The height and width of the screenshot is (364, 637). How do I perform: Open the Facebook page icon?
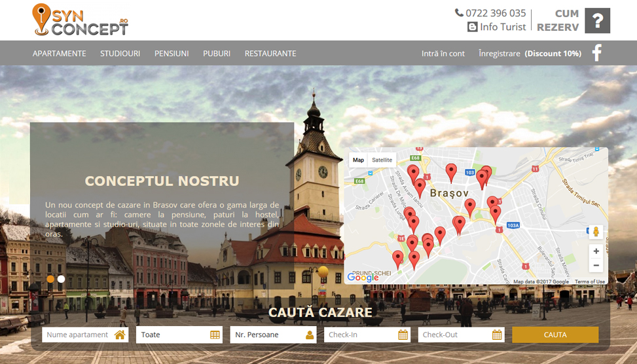pyautogui.click(x=596, y=53)
